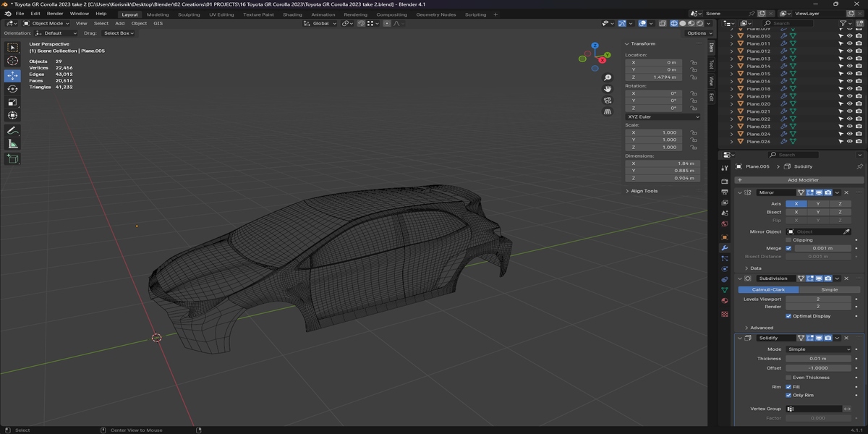This screenshot has width=868, height=434.
Task: Switch to the Sculpting workspace tab
Action: click(x=190, y=14)
